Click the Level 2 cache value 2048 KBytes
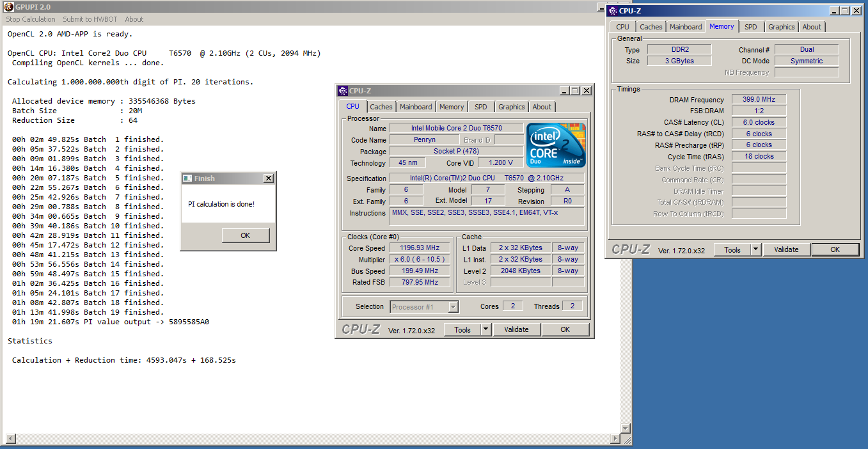Image resolution: width=868 pixels, height=449 pixels. click(x=521, y=271)
